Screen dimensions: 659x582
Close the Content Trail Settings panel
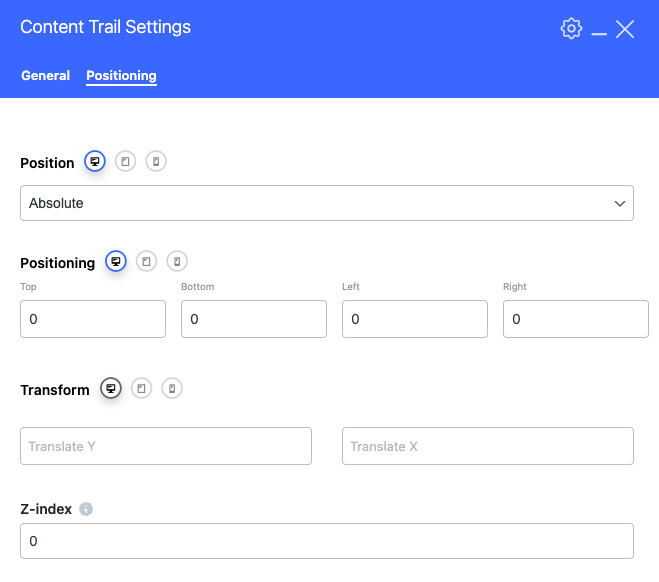[x=625, y=29]
